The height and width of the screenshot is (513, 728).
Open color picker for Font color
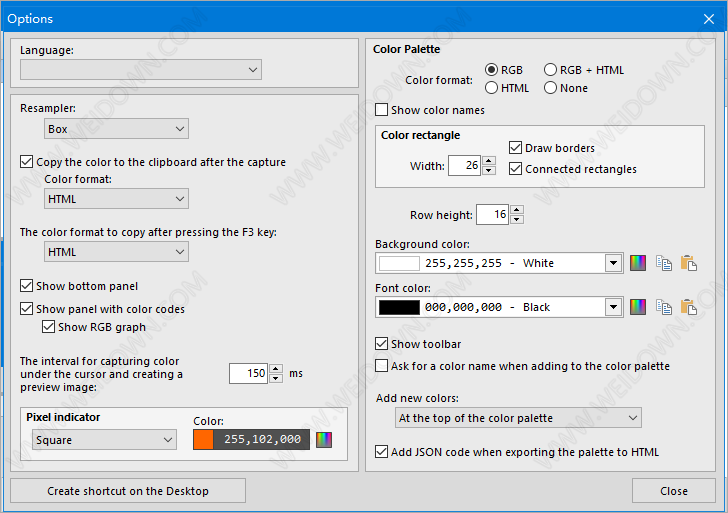(x=637, y=307)
